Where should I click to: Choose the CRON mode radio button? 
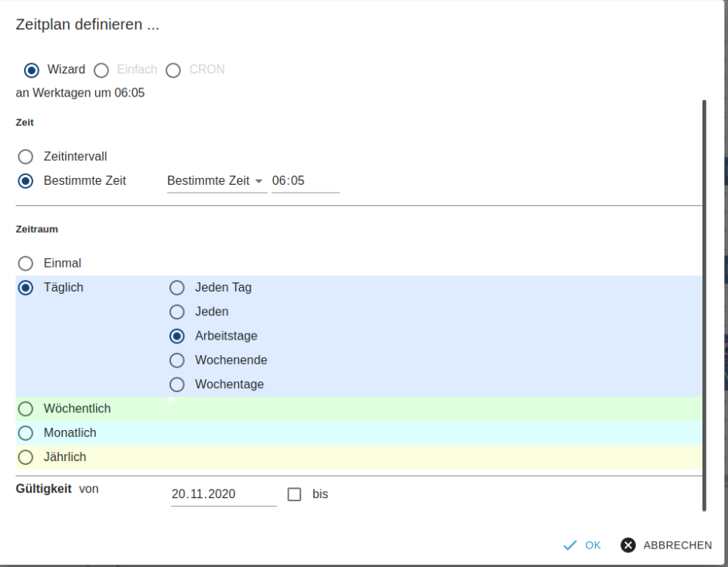[173, 70]
